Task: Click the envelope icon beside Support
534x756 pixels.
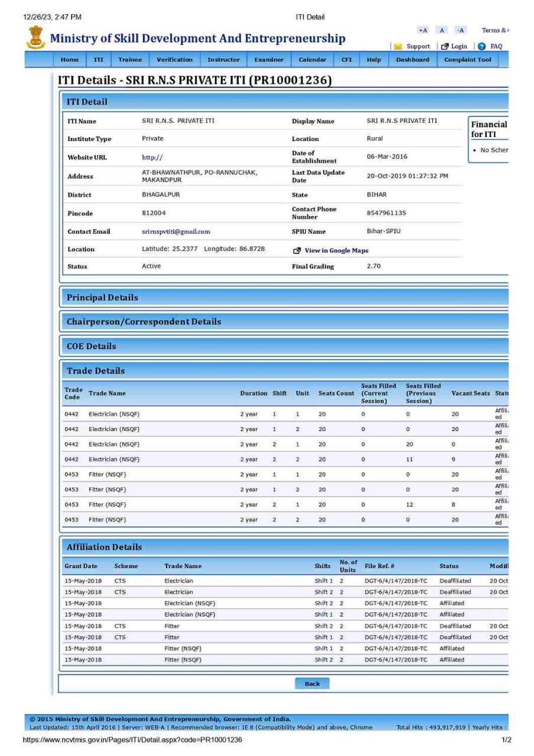Action: click(x=398, y=47)
